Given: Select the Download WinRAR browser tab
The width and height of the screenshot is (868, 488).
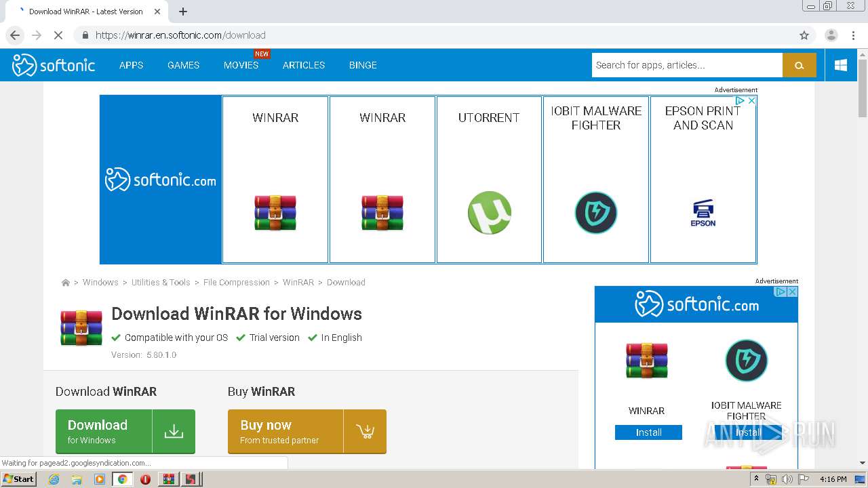Looking at the screenshot, I should (x=86, y=12).
